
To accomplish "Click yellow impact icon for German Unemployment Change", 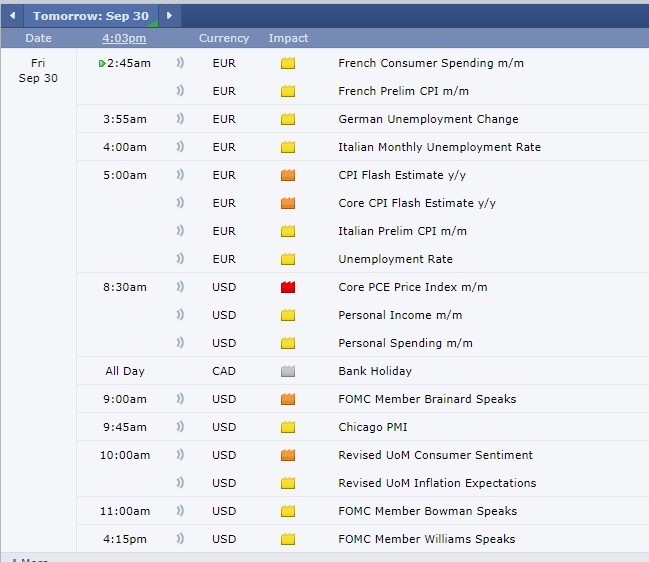I will [288, 119].
